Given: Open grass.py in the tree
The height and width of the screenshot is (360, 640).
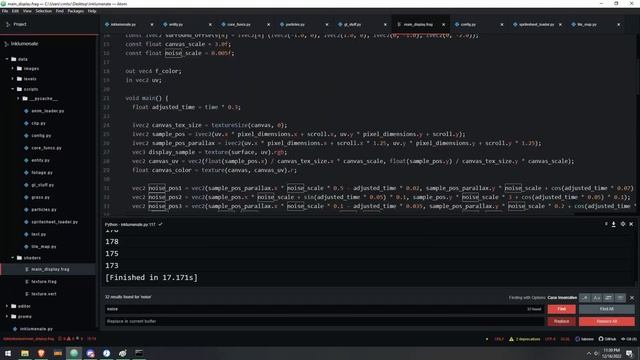Looking at the screenshot, I should [40, 197].
